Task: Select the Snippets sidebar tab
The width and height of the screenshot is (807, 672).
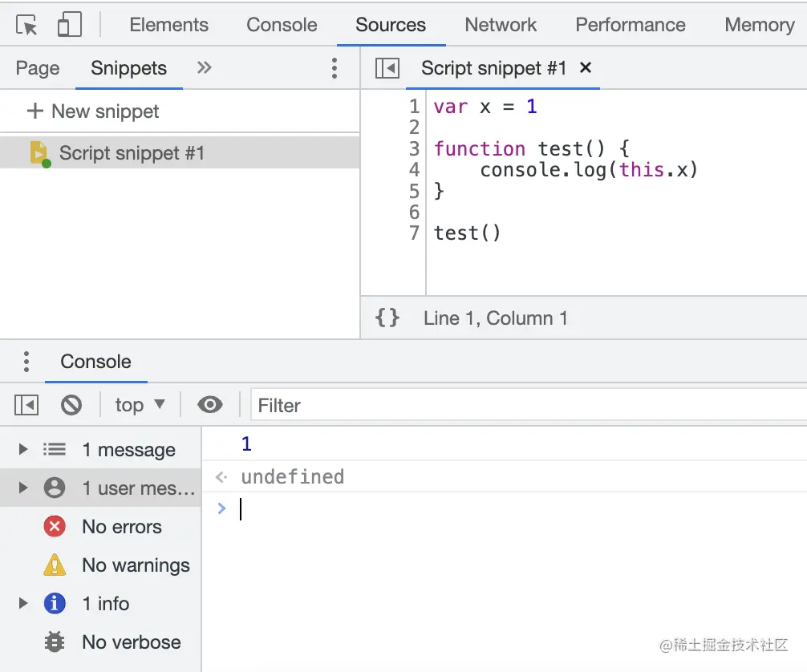Action: coord(128,68)
